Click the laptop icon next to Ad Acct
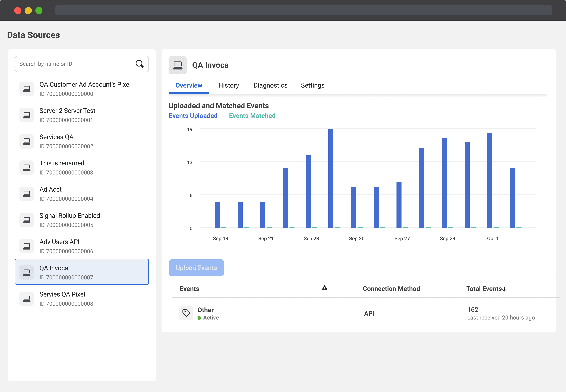Viewport: 566px width, 392px height. coord(27,194)
